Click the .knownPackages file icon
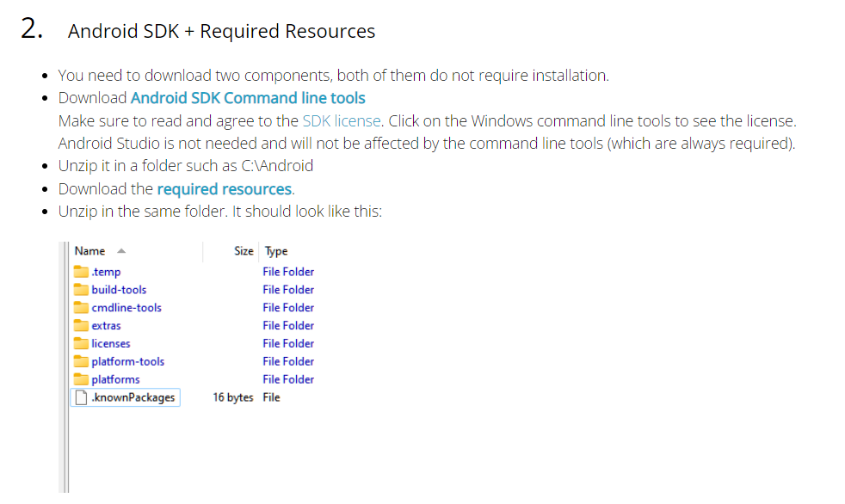This screenshot has width=845, height=504. [82, 397]
